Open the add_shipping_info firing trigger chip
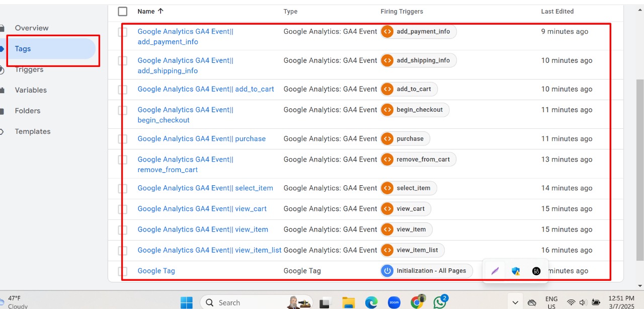This screenshot has width=644, height=309. [x=418, y=60]
